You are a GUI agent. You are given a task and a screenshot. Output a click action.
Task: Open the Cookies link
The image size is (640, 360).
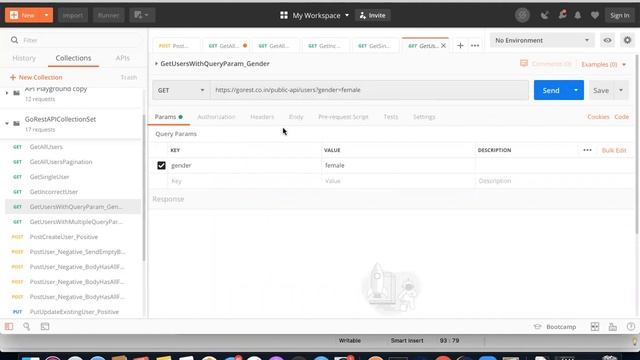(x=598, y=117)
